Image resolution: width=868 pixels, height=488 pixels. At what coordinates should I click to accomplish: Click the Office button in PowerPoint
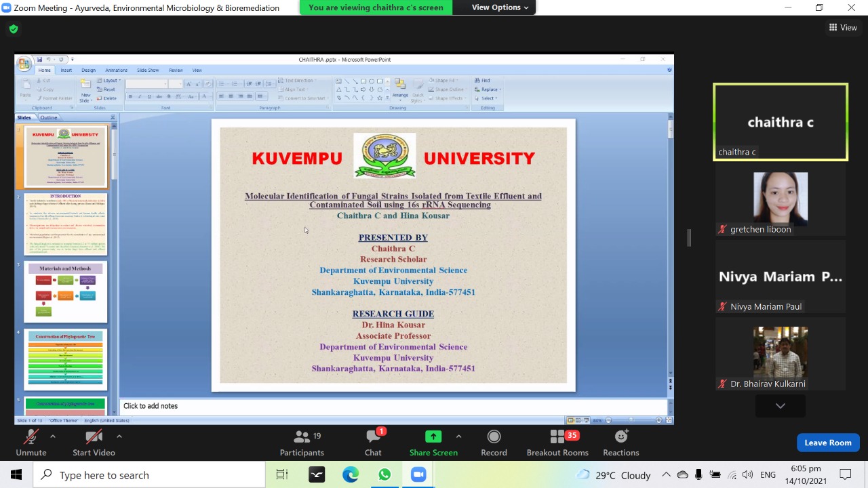tap(24, 64)
